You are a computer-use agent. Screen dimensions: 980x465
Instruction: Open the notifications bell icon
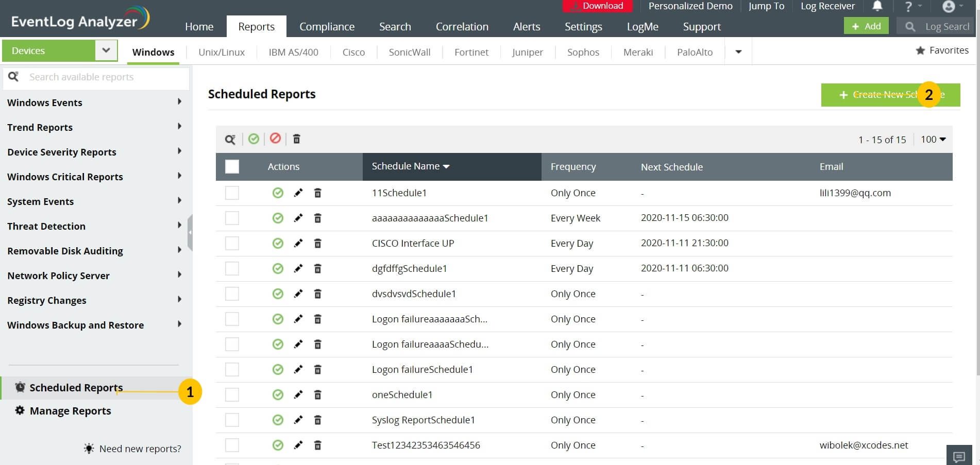(x=877, y=6)
